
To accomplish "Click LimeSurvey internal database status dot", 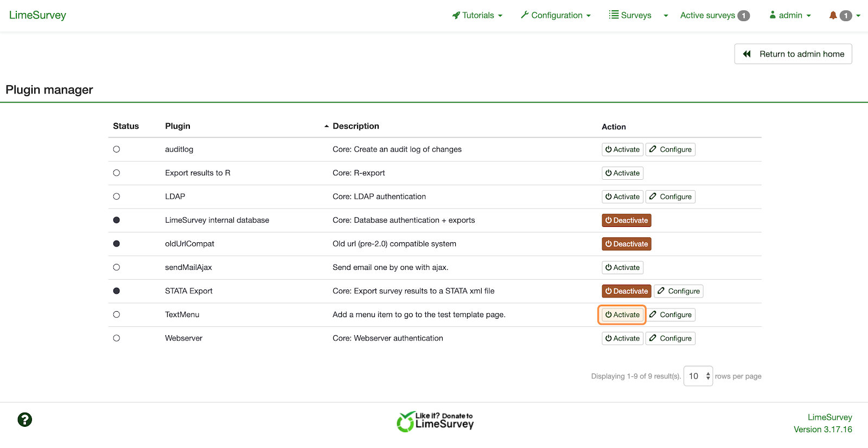I will click(x=117, y=220).
